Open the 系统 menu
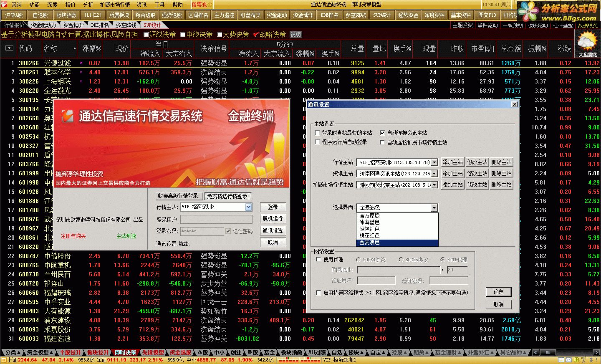The width and height of the screenshot is (601, 364). pyautogui.click(x=17, y=5)
